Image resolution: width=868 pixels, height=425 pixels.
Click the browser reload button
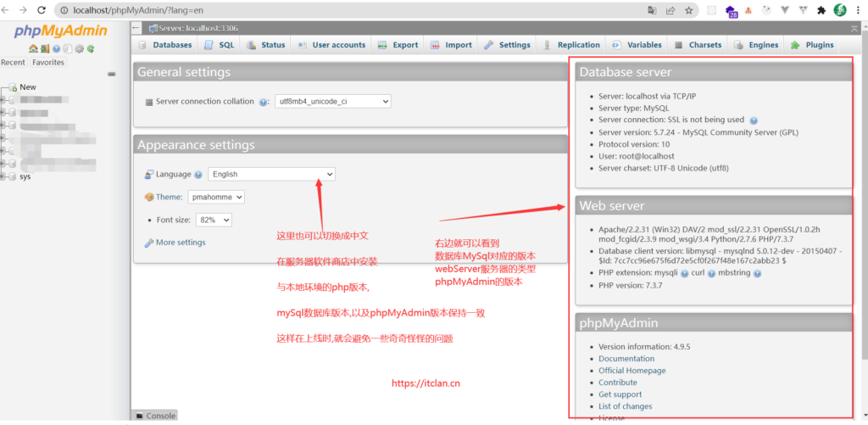point(42,10)
